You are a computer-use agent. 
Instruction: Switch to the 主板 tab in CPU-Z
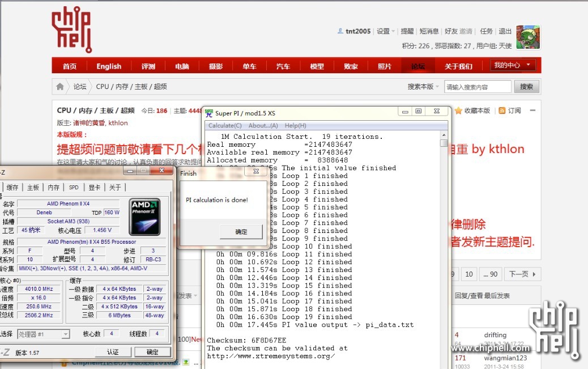coord(33,187)
